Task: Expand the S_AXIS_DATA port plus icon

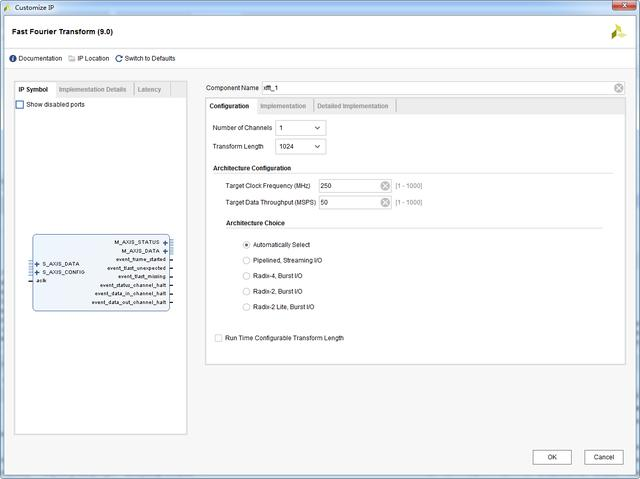Action: click(37, 264)
